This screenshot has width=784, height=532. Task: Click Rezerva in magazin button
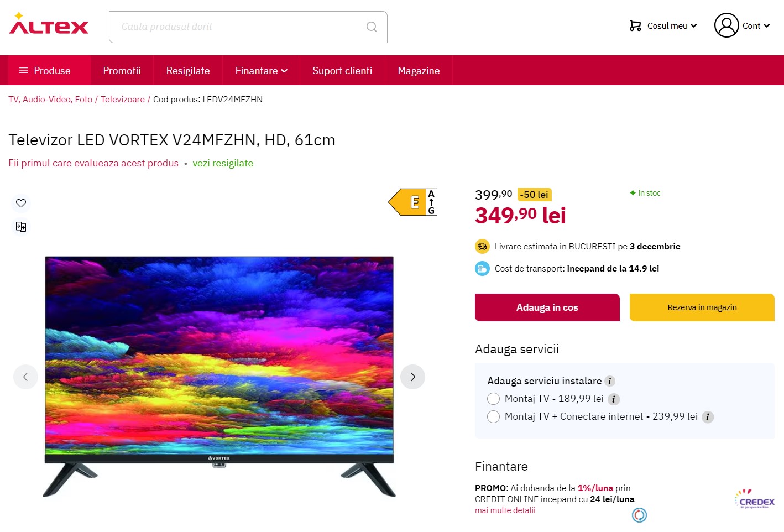coord(702,307)
